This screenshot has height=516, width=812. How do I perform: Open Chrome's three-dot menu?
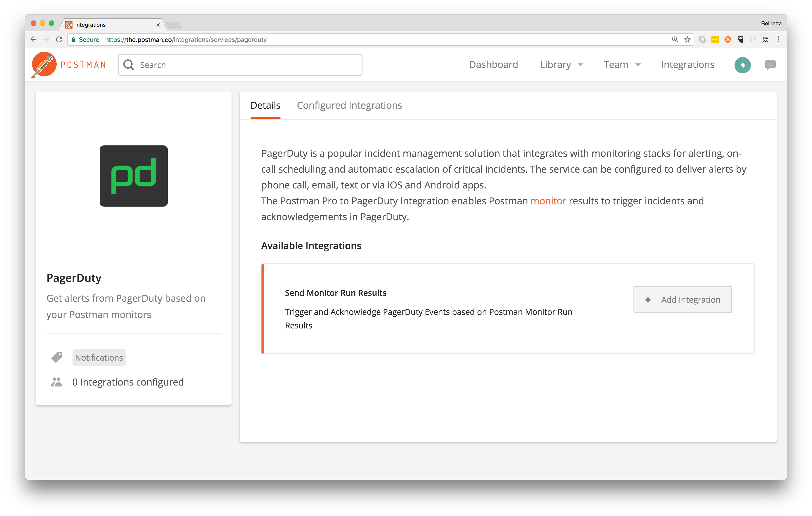pos(779,39)
